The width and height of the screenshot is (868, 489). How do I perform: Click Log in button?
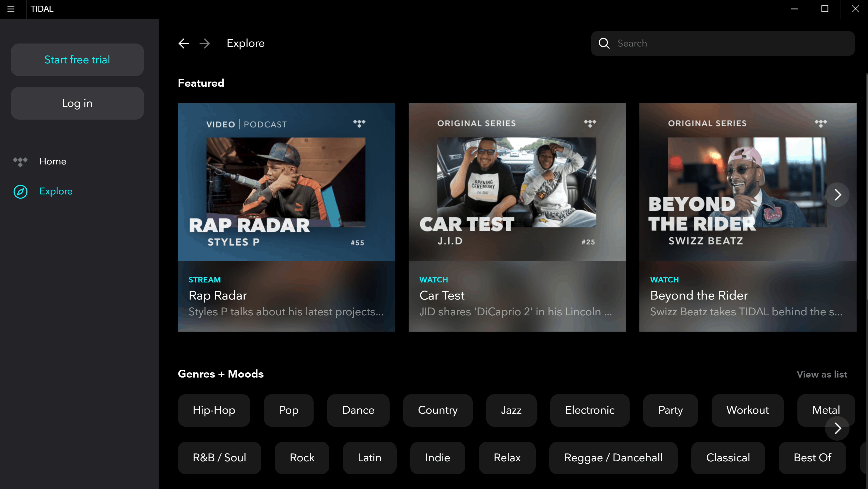[77, 103]
